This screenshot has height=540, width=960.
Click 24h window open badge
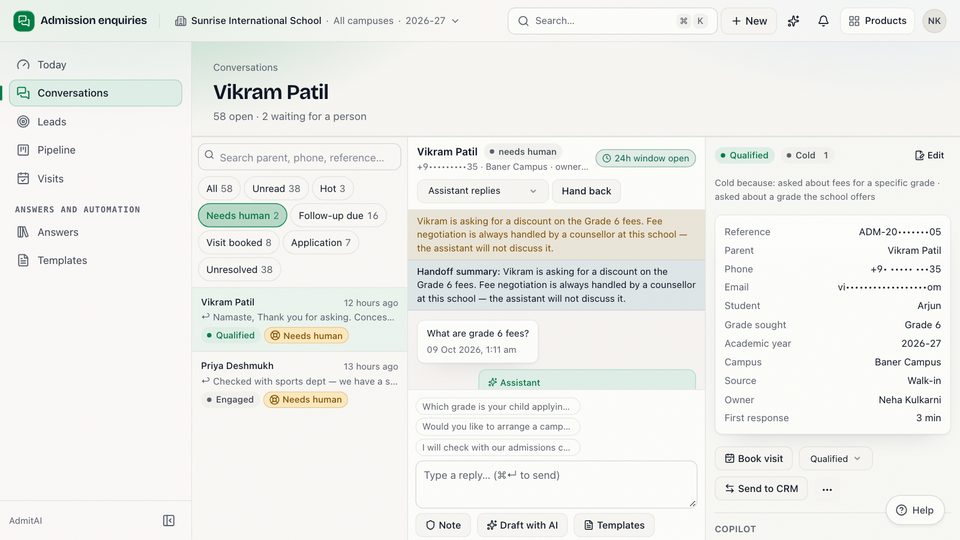(x=645, y=158)
